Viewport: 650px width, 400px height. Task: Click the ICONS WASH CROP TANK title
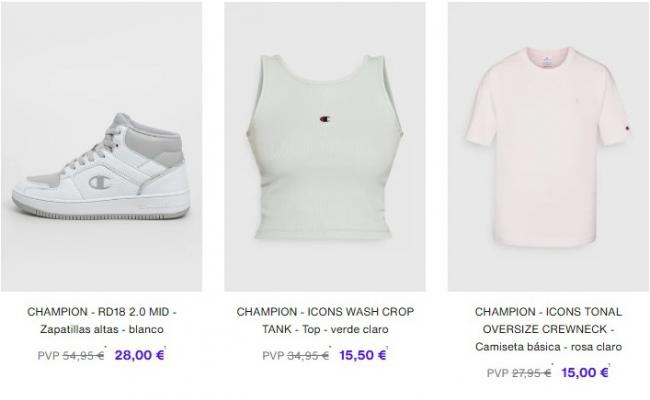coord(325,320)
